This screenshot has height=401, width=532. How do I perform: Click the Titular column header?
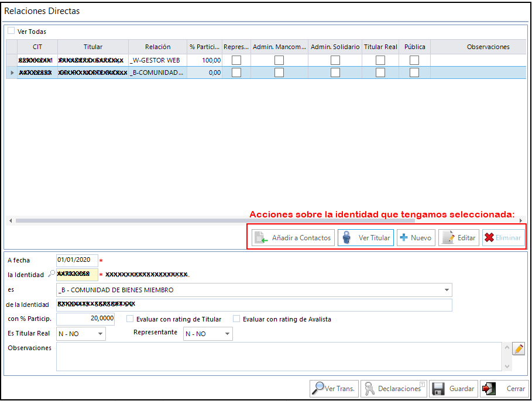pos(93,47)
